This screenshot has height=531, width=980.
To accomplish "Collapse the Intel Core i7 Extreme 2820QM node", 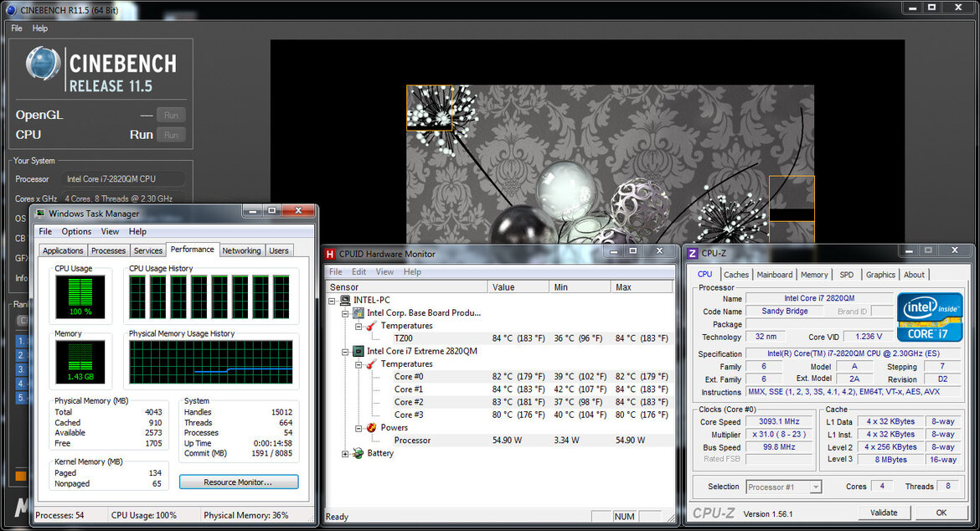I will click(345, 352).
